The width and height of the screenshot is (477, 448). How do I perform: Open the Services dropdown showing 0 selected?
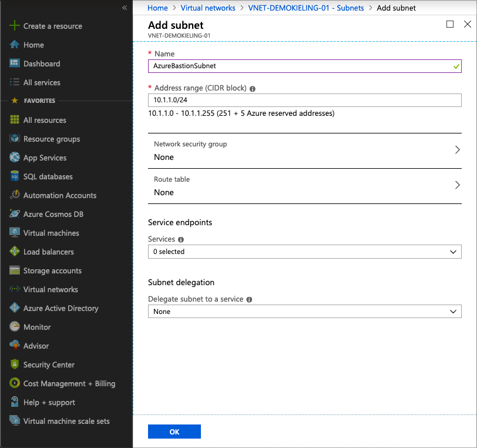pyautogui.click(x=304, y=252)
